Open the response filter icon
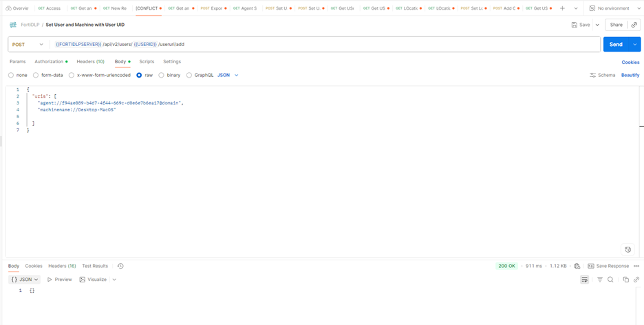The width and height of the screenshot is (644, 325). [600, 280]
